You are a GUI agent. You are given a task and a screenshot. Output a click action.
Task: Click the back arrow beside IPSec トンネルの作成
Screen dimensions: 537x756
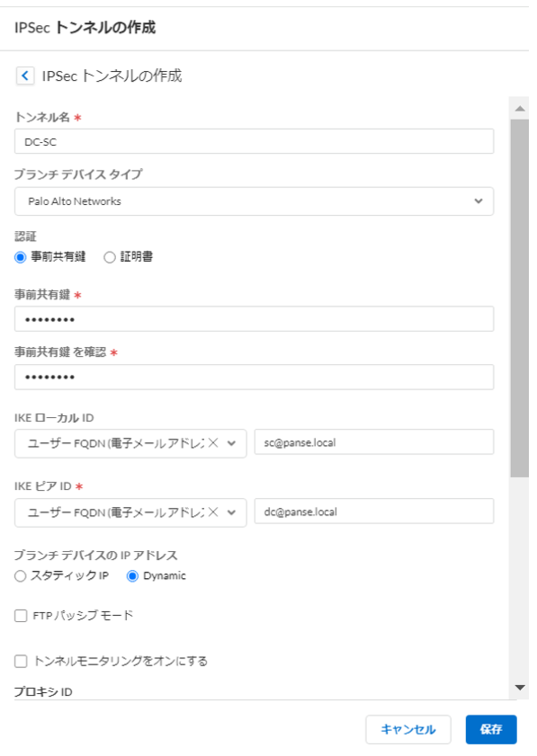pyautogui.click(x=25, y=76)
